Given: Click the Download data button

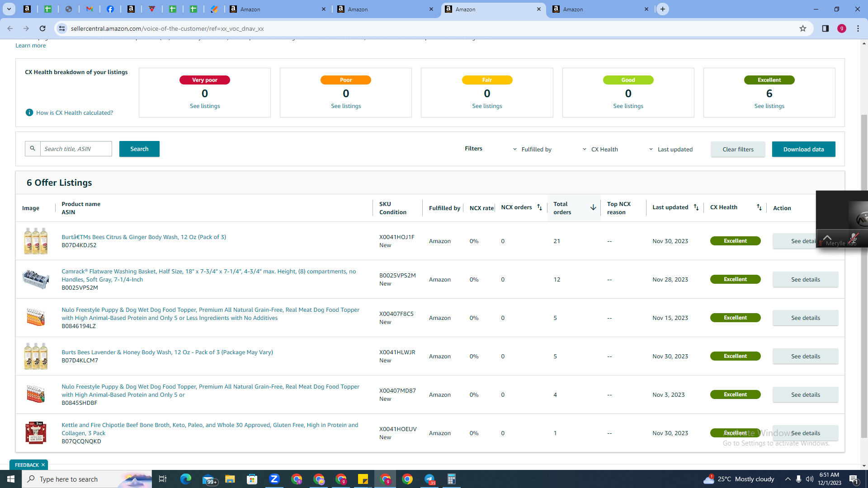Looking at the screenshot, I should click(803, 149).
